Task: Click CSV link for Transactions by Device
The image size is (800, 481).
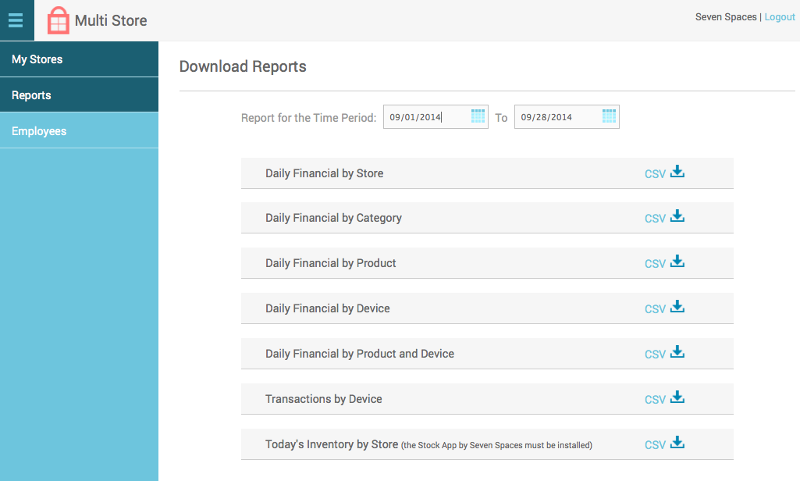Action: point(655,400)
